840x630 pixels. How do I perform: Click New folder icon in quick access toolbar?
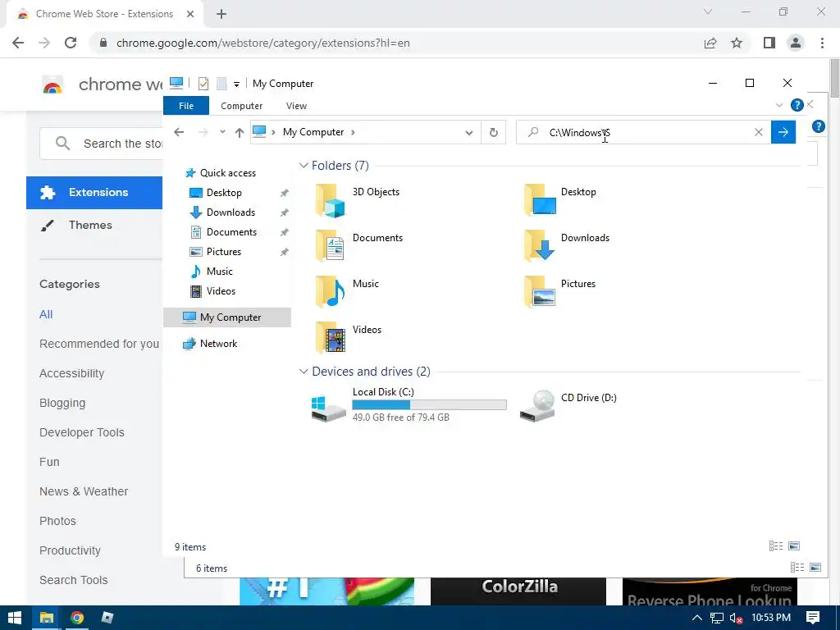pos(221,84)
